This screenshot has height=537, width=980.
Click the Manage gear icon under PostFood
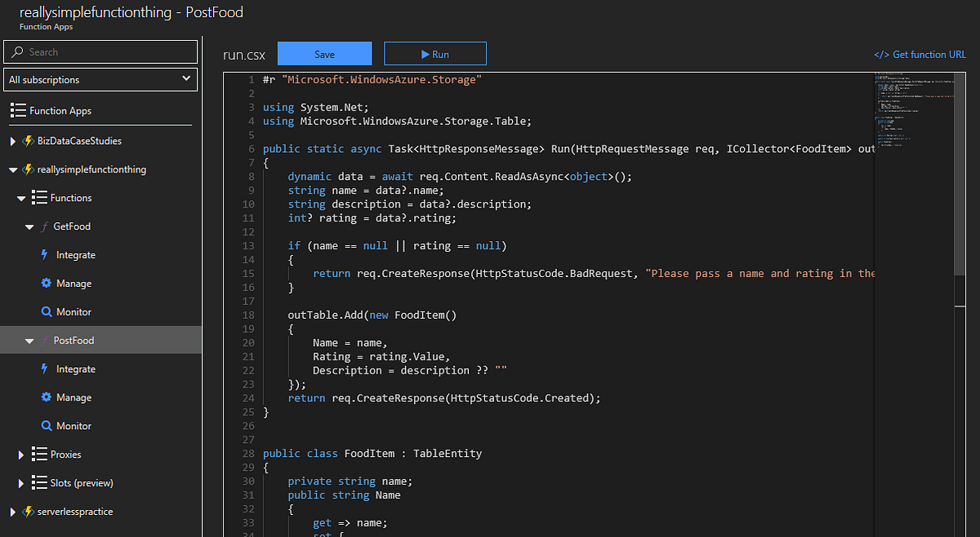46,397
